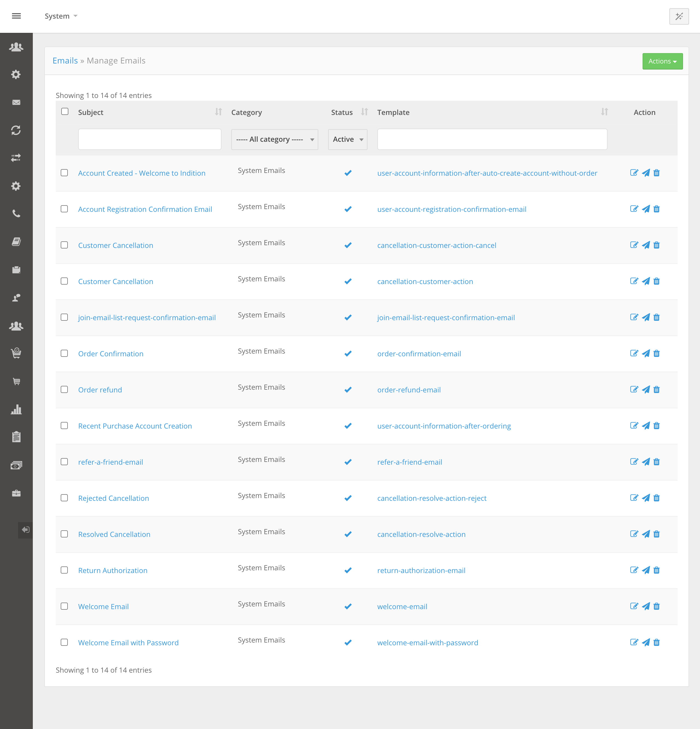Open the envelope icon in sidebar
The image size is (700, 729).
point(16,102)
